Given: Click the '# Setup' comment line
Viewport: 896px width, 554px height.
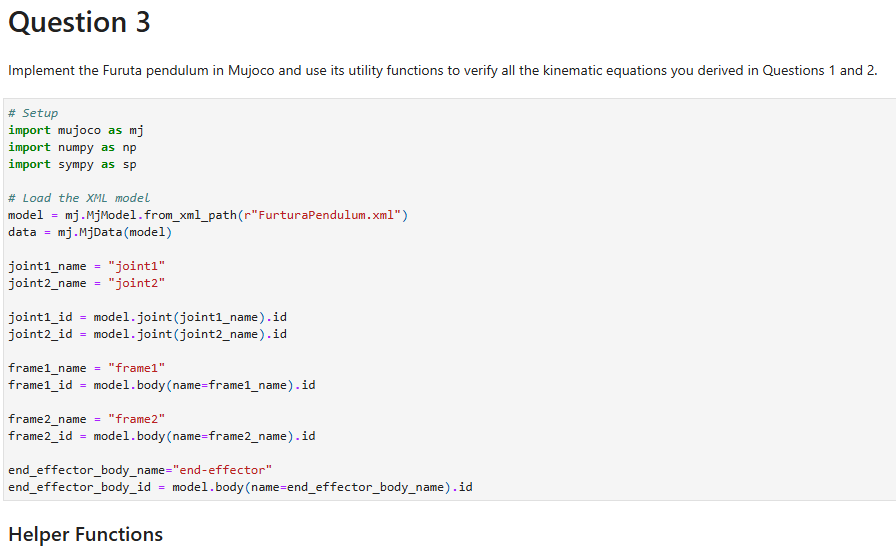Looking at the screenshot, I should [x=33, y=113].
